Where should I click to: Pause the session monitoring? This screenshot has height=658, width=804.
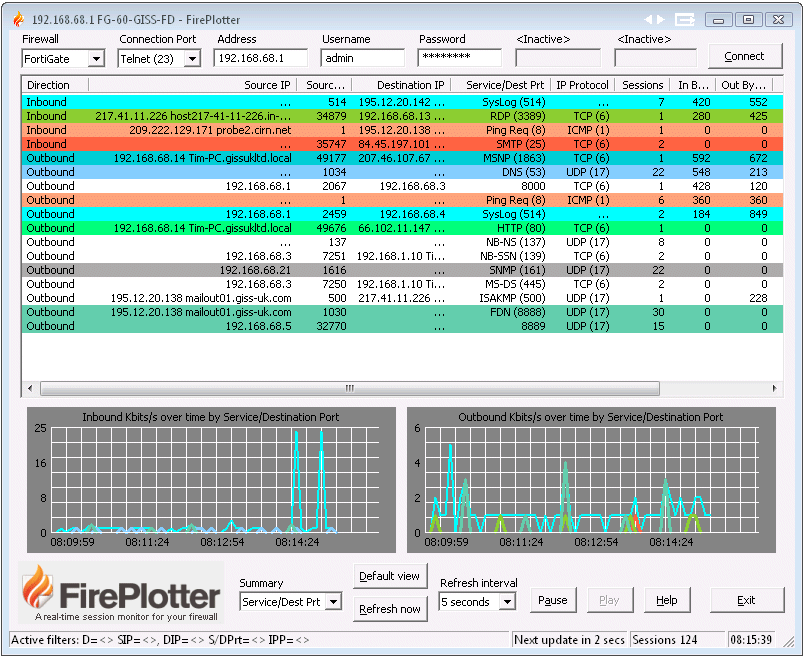[x=553, y=600]
